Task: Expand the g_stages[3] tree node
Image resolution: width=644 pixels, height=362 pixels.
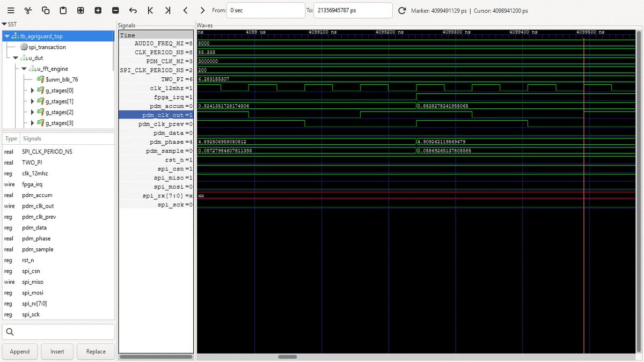Action: tap(33, 122)
